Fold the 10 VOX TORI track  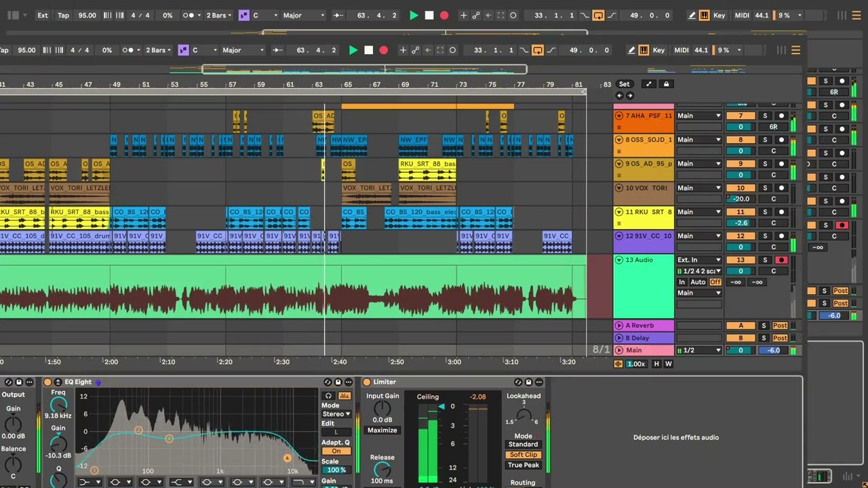pos(618,188)
